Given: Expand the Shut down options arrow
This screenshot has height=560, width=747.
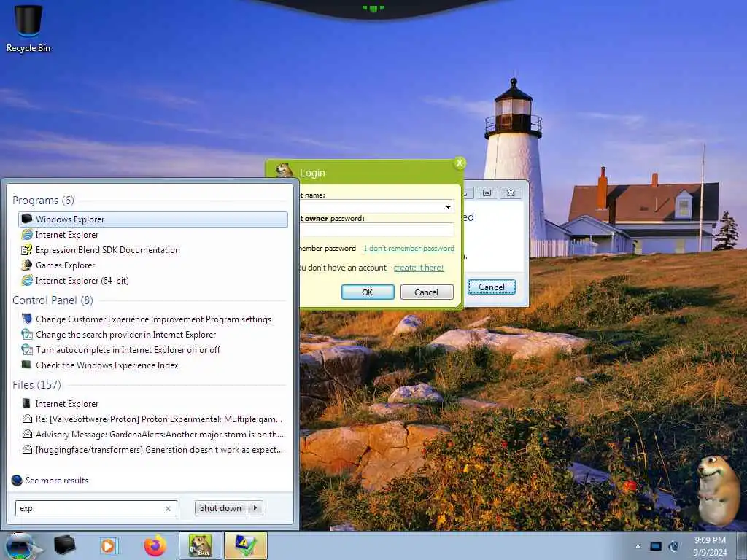Looking at the screenshot, I should coord(255,508).
